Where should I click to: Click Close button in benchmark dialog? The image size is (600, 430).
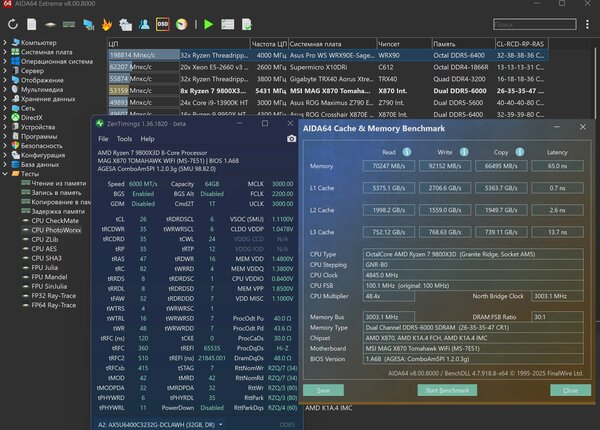pyautogui.click(x=571, y=390)
